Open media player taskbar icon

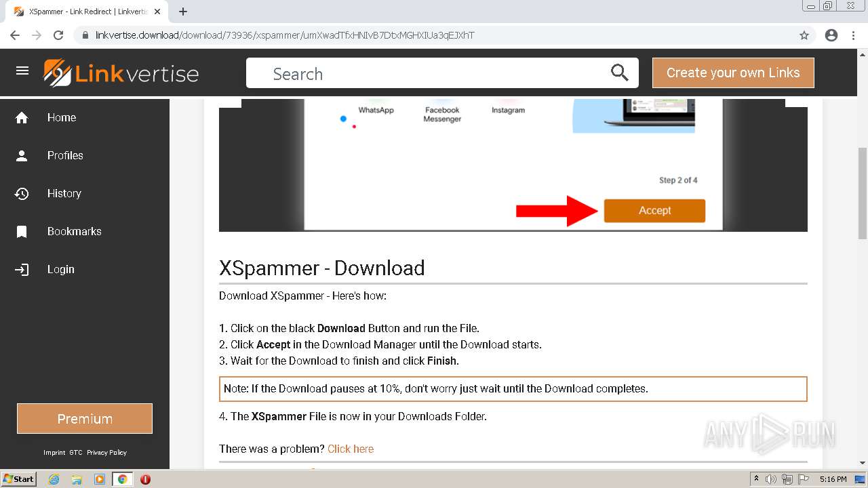click(x=100, y=479)
